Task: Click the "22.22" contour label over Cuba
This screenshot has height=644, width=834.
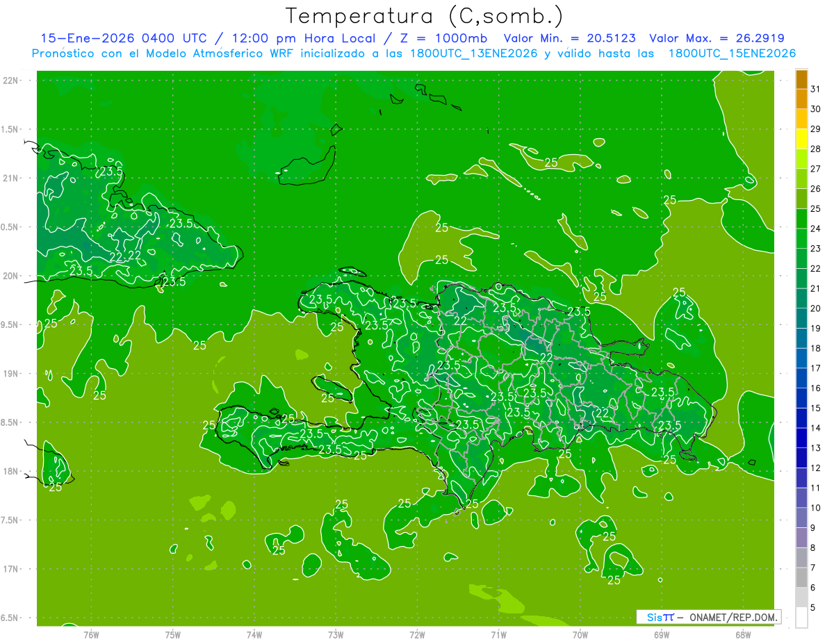Action: 125,256
